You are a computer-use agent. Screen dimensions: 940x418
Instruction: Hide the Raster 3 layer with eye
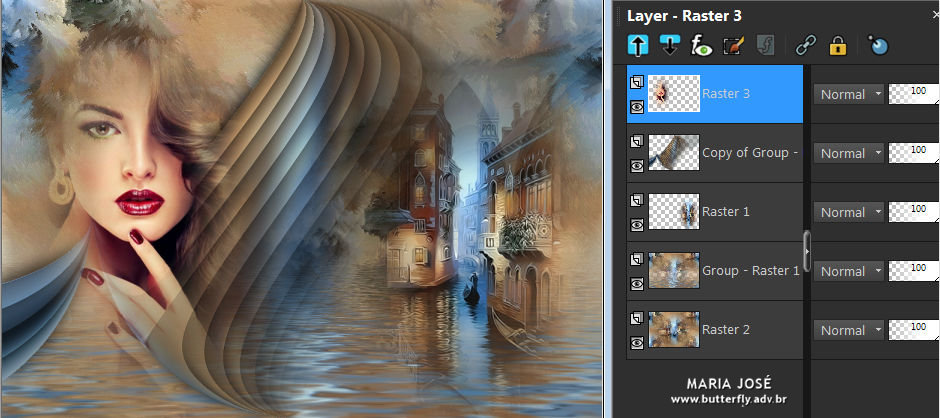637,107
